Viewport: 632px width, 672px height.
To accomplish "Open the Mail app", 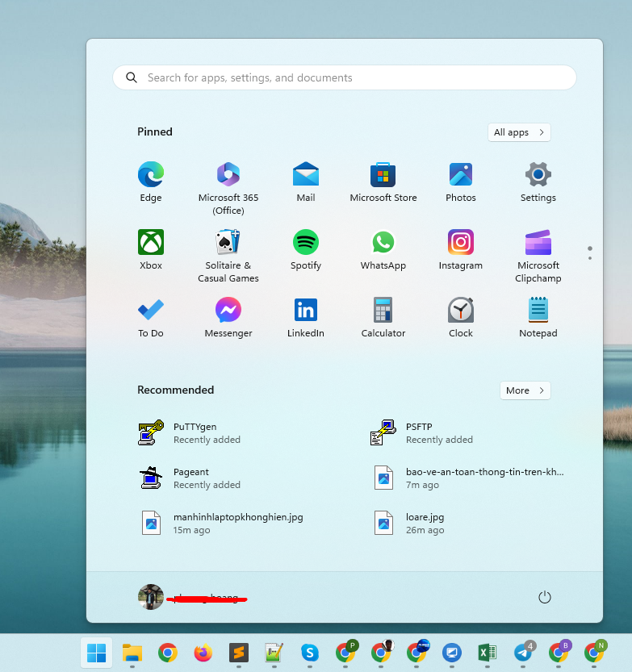I will [x=306, y=182].
